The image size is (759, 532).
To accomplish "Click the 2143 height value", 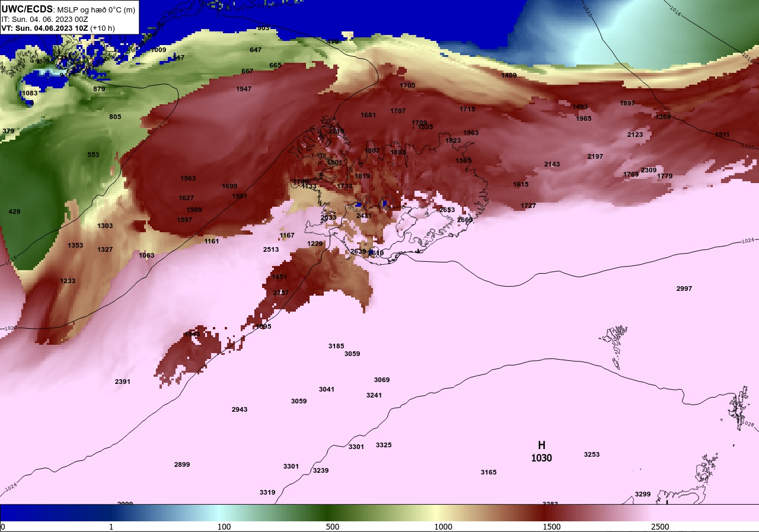I will [x=552, y=164].
